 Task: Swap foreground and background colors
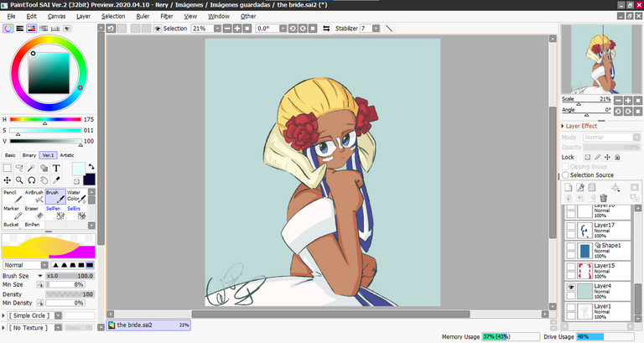click(x=91, y=166)
